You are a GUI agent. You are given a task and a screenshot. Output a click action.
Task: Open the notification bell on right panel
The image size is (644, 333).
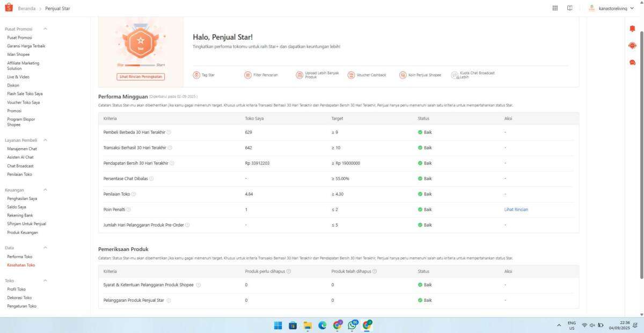coord(632,29)
